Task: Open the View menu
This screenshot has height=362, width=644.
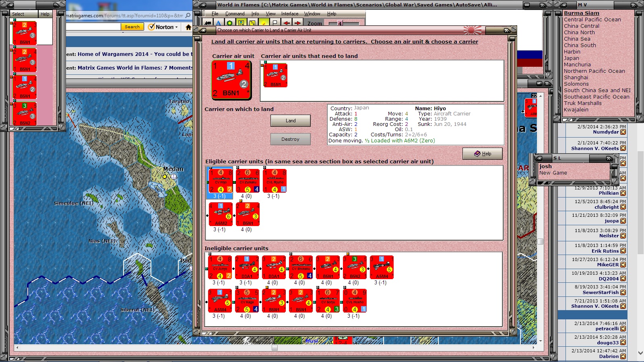Action: (270, 14)
